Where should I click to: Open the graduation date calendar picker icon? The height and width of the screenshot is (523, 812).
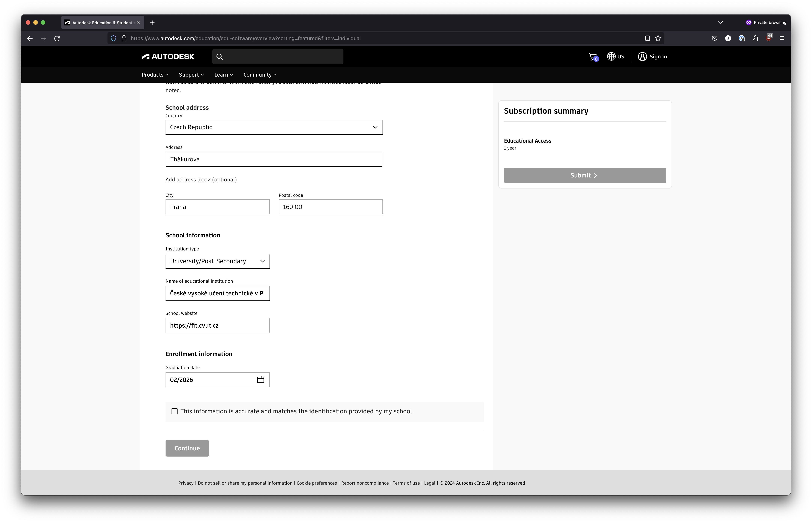261,380
